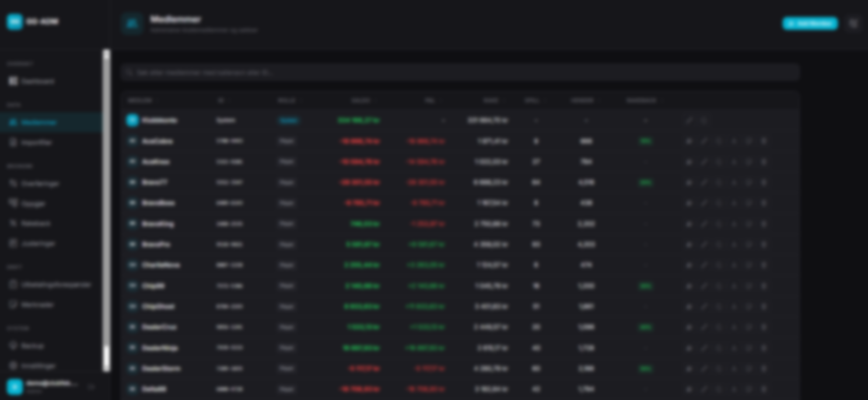Click the pencil edit icon for AceCobra
Image resolution: width=868 pixels, height=400 pixels.
click(x=703, y=141)
